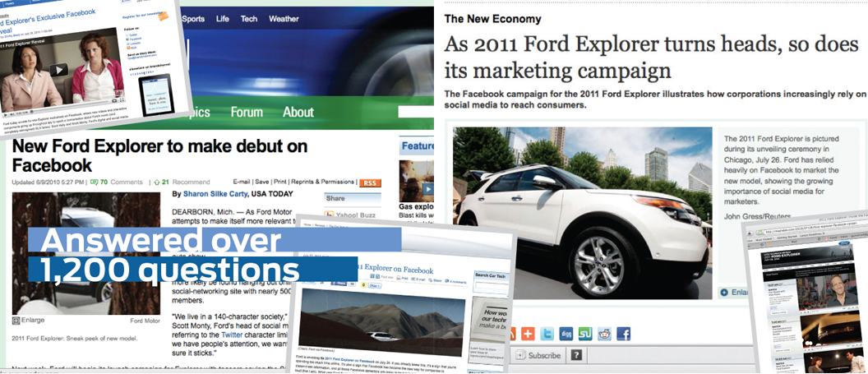Image resolution: width=868 pixels, height=374 pixels.
Task: Enlarge the sneak peek Explorer image
Action: [x=28, y=320]
